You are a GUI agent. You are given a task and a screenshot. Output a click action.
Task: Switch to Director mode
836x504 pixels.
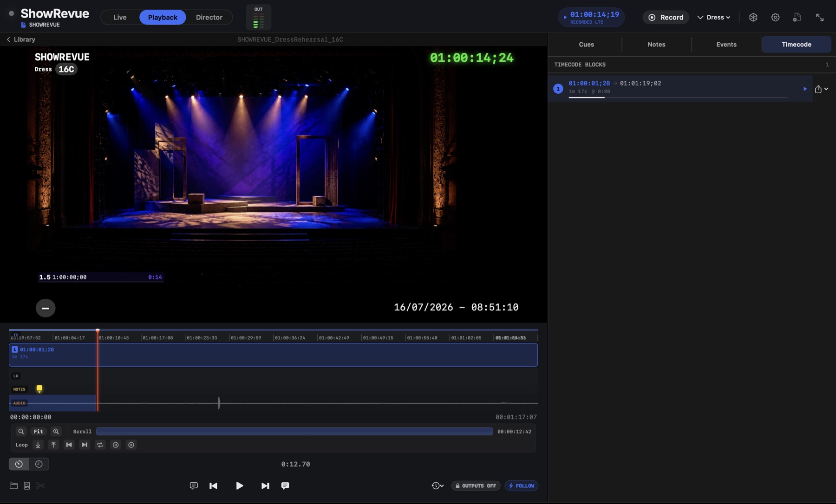pyautogui.click(x=209, y=17)
